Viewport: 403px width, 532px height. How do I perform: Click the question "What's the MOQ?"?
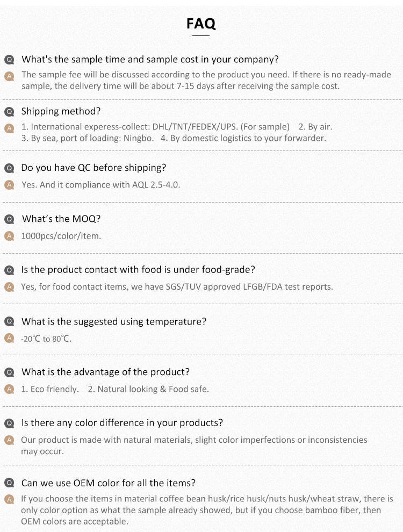[61, 219]
